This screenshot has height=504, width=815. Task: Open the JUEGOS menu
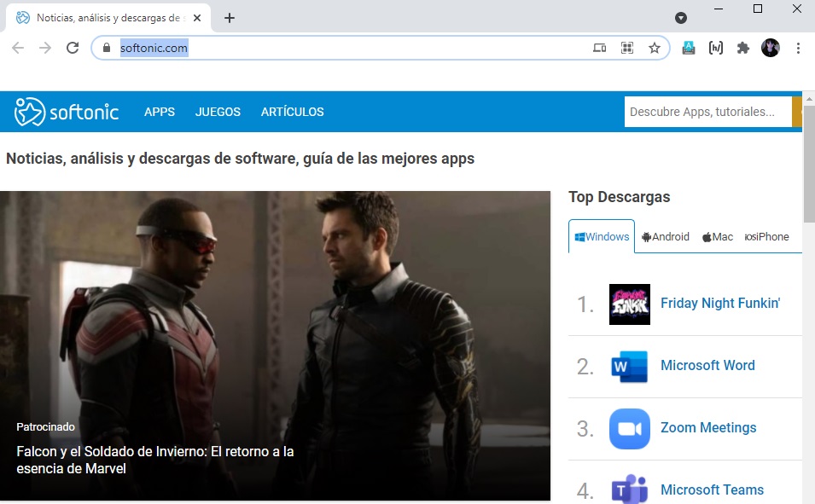[x=218, y=112]
